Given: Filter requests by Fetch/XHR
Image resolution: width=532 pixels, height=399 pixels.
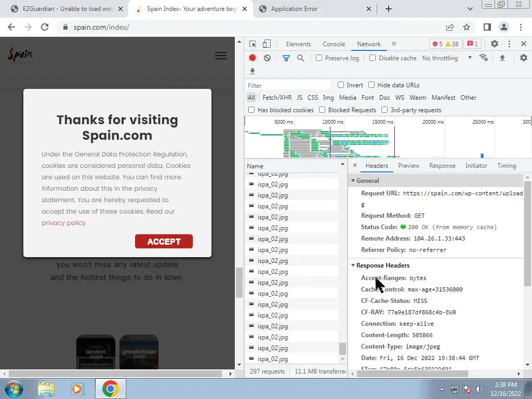Looking at the screenshot, I should click(x=277, y=98).
